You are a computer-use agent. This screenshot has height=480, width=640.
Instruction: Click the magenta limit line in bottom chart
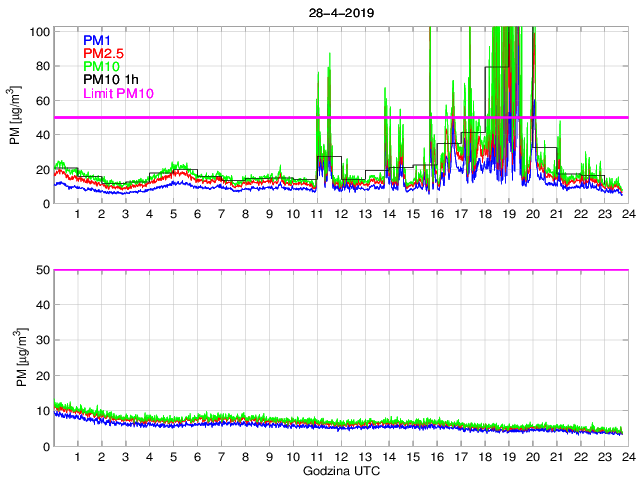340,270
